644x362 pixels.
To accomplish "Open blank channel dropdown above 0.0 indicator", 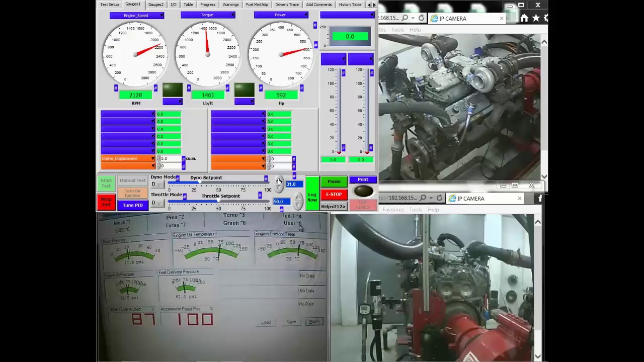I will (x=347, y=15).
